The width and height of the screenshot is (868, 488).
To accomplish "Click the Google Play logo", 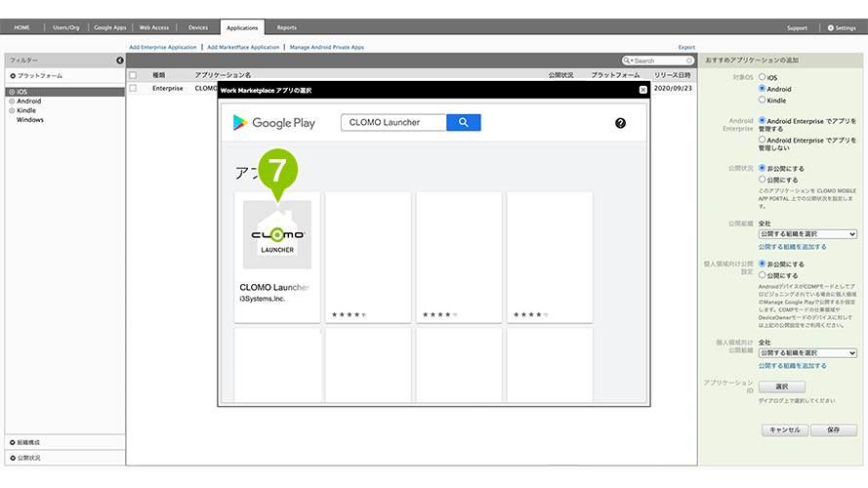I will 274,123.
